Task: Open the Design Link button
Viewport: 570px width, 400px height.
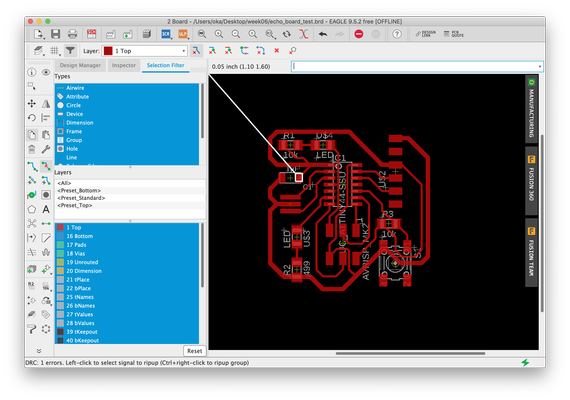Action: 426,34
